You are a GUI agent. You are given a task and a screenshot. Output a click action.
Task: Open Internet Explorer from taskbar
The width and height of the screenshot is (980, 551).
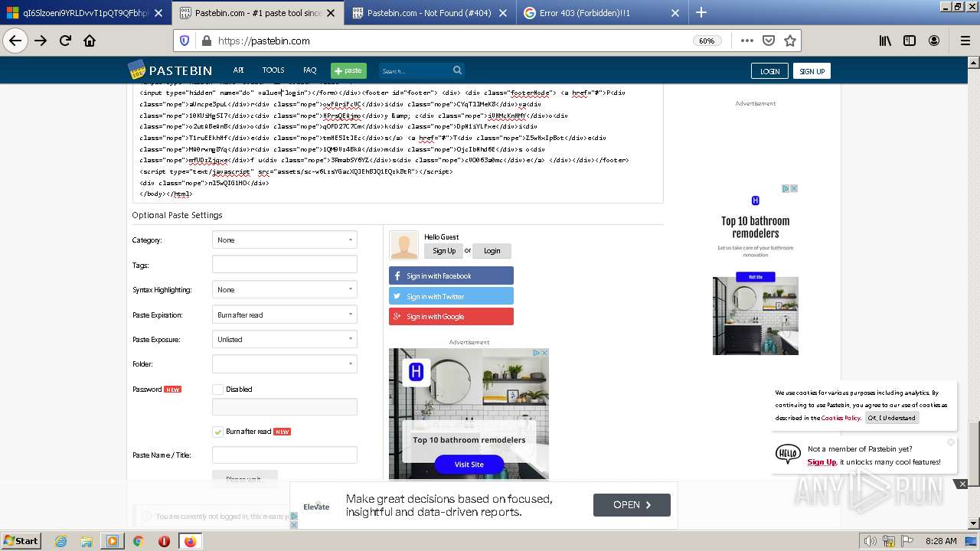61,541
